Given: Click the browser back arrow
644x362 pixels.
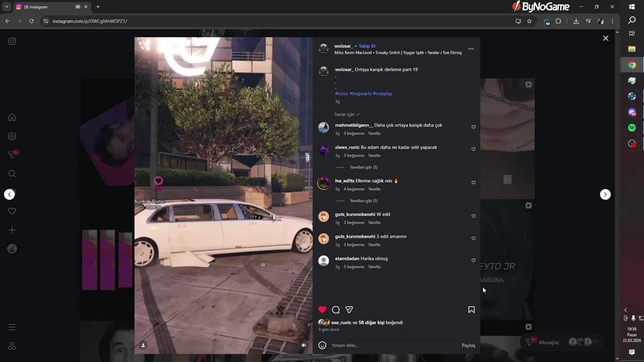Looking at the screenshot, I should pyautogui.click(x=7, y=21).
